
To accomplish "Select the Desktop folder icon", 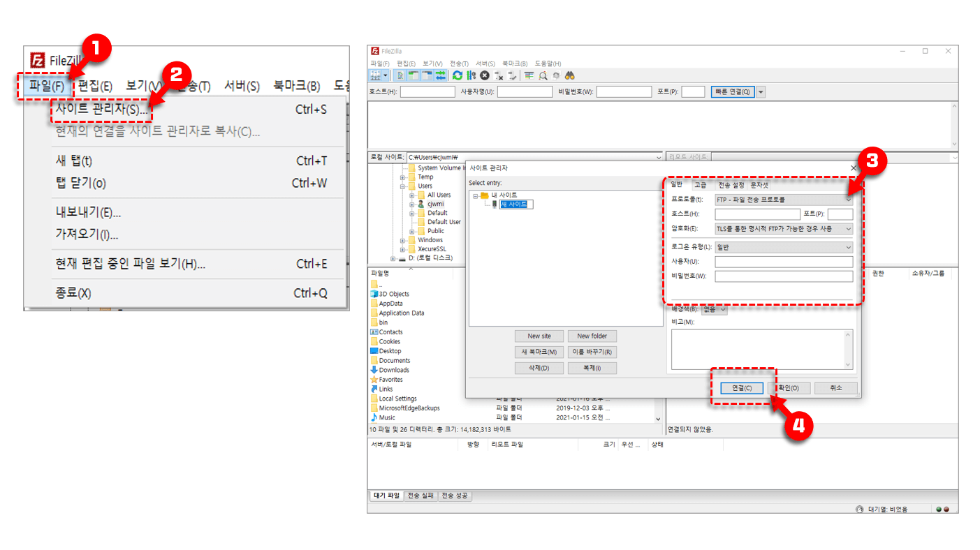I will pos(374,351).
